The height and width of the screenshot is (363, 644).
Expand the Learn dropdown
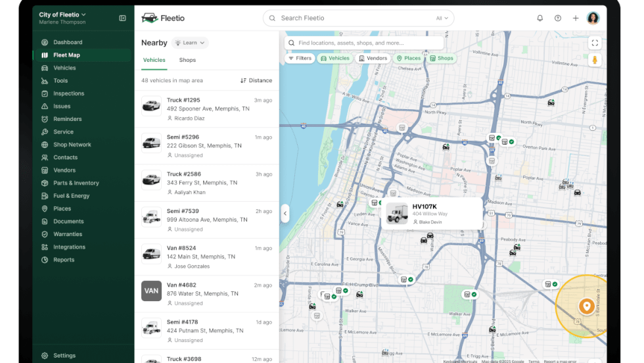point(190,43)
